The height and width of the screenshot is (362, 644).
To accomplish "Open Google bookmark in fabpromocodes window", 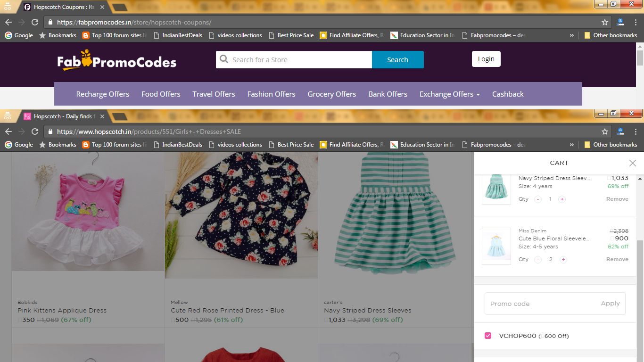I will [19, 35].
